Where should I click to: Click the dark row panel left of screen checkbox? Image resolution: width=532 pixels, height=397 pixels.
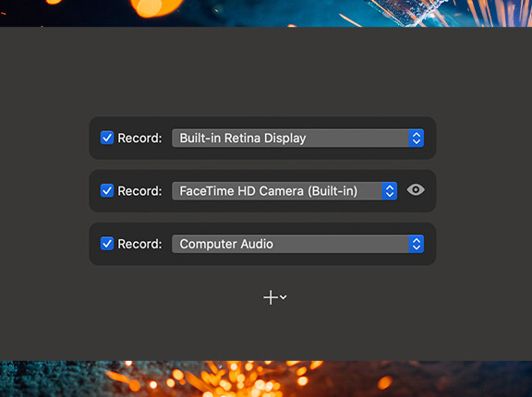pyautogui.click(x=94, y=138)
